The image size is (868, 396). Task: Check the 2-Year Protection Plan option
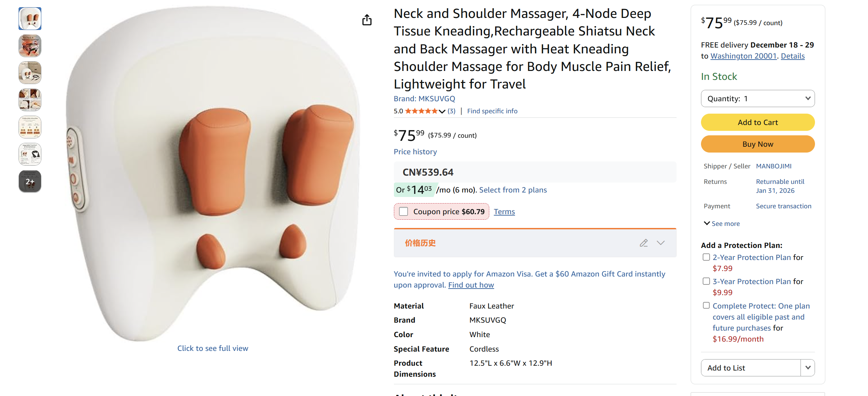click(x=706, y=257)
